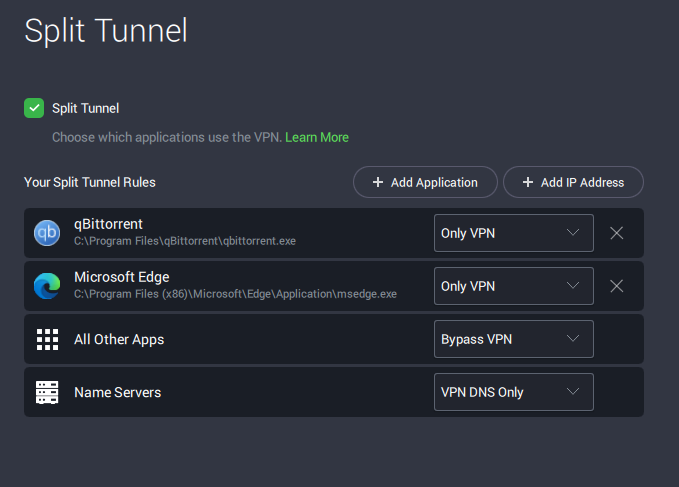
Task: Click the plus icon in Add Application
Action: 378,182
